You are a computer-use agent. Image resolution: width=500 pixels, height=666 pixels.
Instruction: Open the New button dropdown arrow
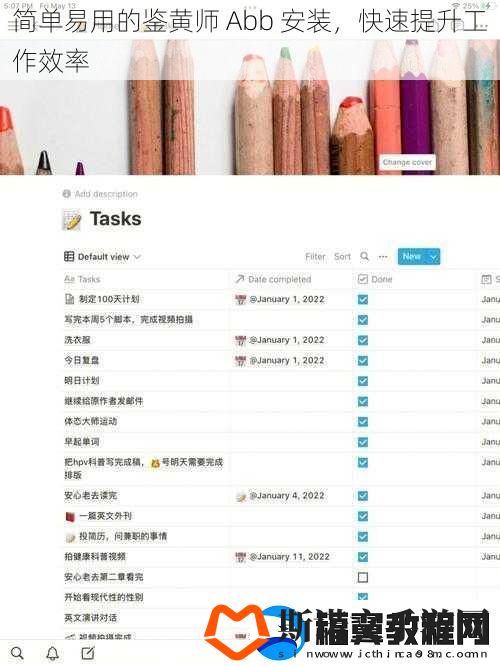433,257
